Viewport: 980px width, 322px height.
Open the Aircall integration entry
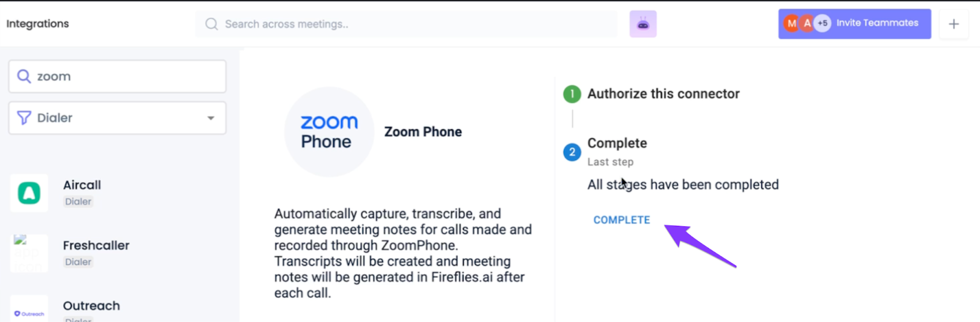(82, 185)
